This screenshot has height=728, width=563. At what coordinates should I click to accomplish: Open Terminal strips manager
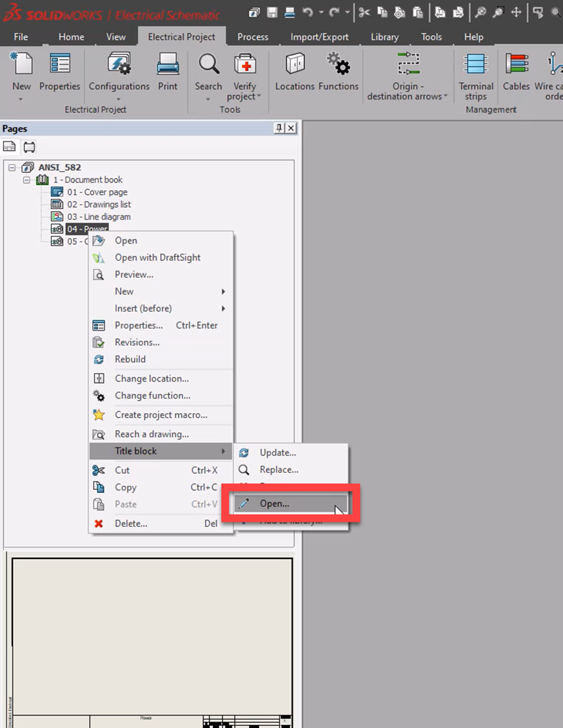pyautogui.click(x=476, y=76)
